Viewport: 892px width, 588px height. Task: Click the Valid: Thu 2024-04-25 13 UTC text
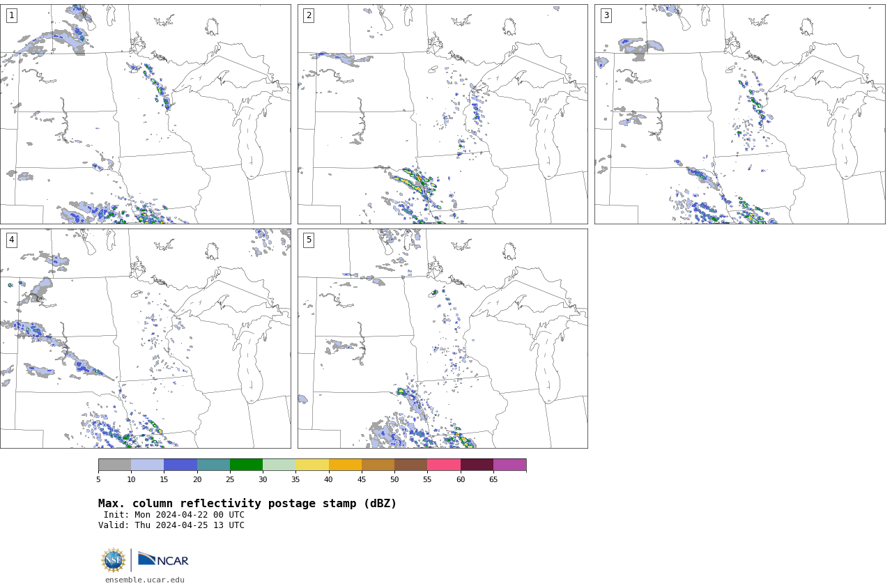coord(171,525)
